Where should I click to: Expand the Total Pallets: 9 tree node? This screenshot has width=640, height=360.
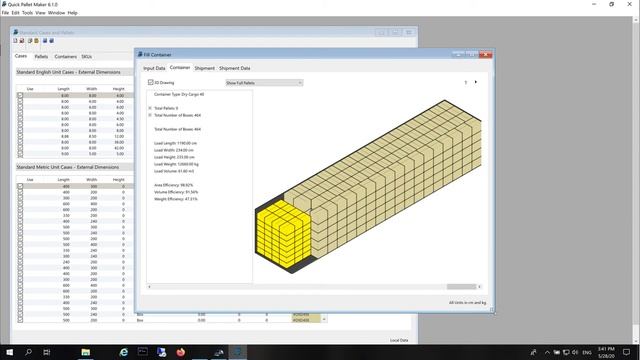150,108
